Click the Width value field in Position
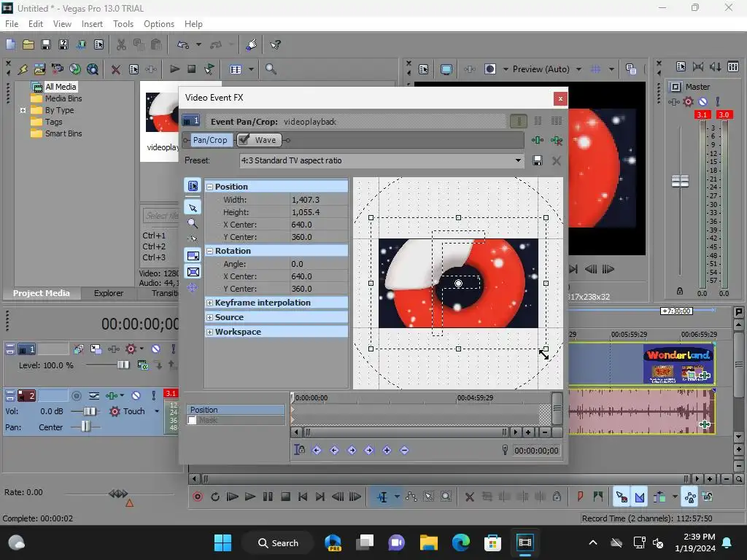The height and width of the screenshot is (560, 747). [318, 200]
